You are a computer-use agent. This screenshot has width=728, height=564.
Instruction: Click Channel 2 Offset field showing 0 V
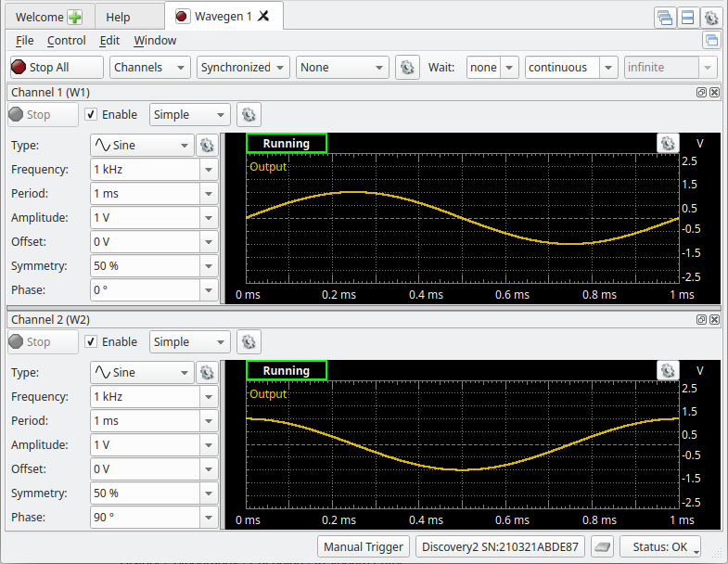pos(146,469)
